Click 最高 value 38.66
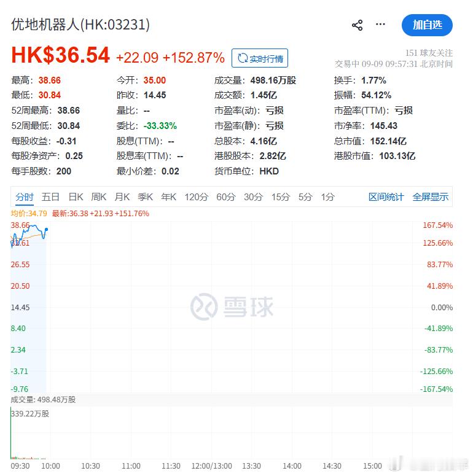This screenshot has height=476, width=473. pos(50,80)
